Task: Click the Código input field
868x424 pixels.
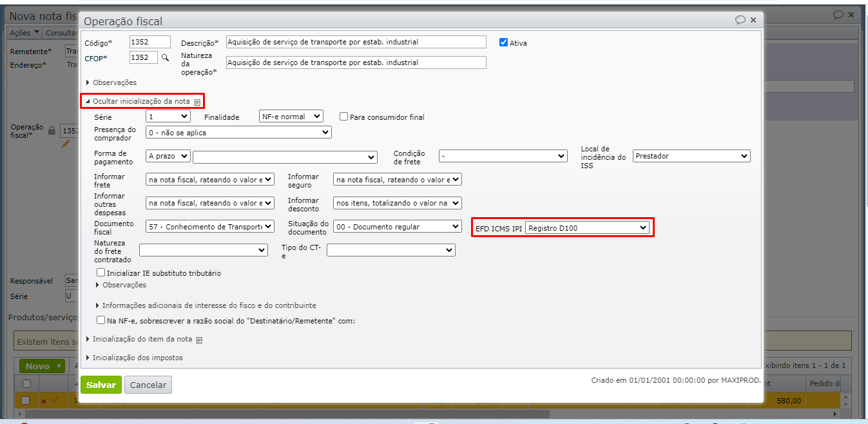Action: pyautogui.click(x=150, y=42)
